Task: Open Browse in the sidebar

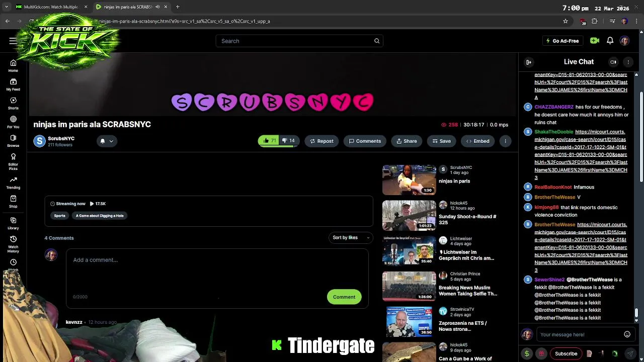Action: (13, 141)
